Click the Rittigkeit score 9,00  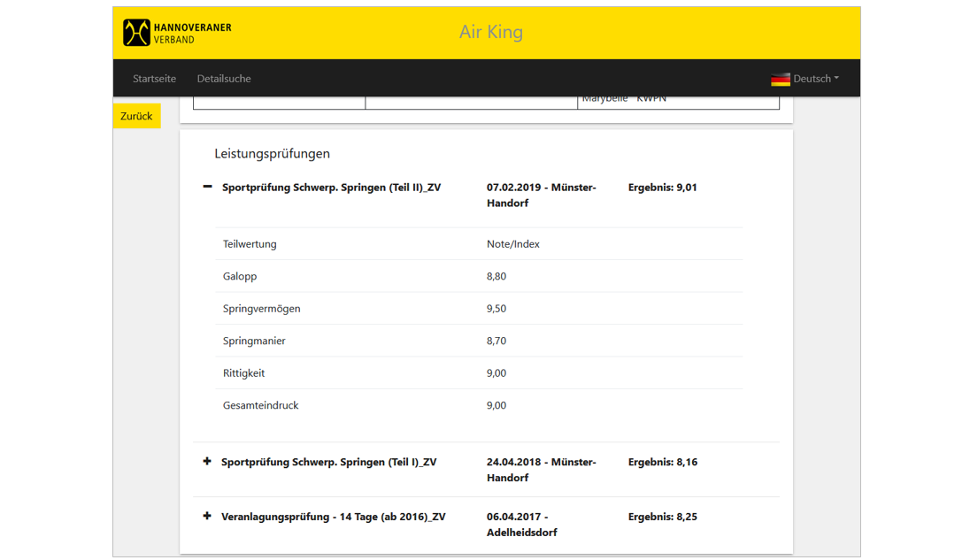tap(497, 372)
